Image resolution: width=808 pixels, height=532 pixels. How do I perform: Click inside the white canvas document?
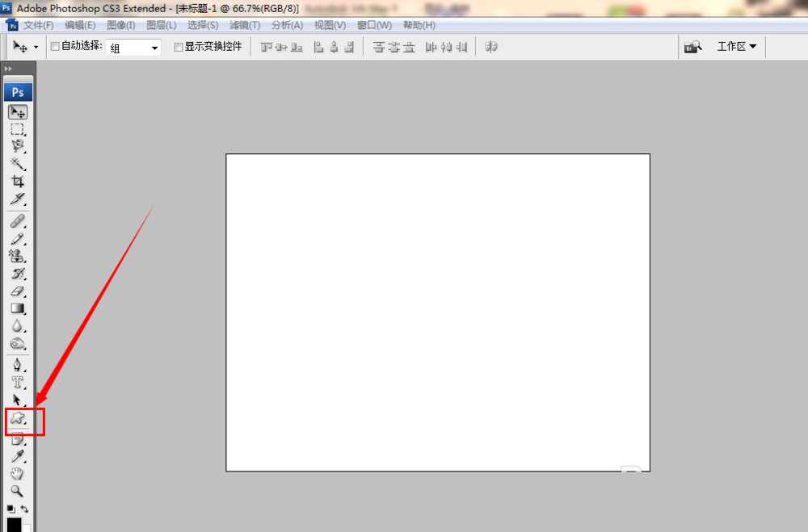[437, 312]
